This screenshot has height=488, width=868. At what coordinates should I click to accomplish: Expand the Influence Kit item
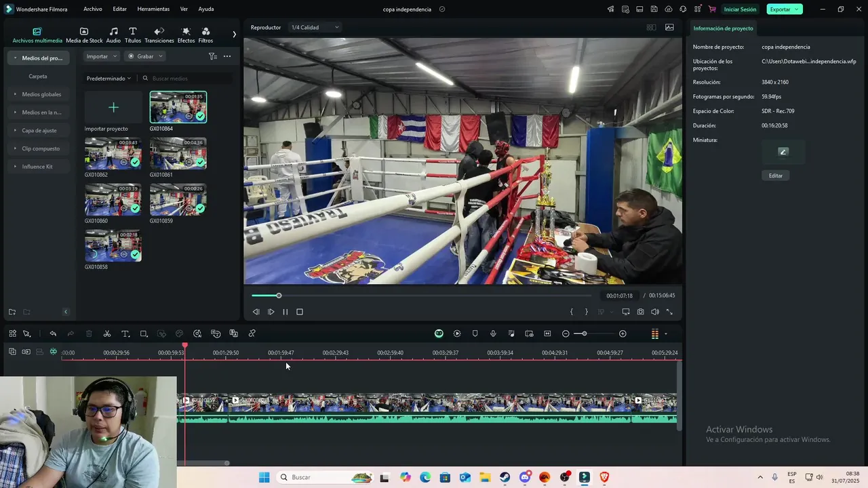[x=38, y=167]
